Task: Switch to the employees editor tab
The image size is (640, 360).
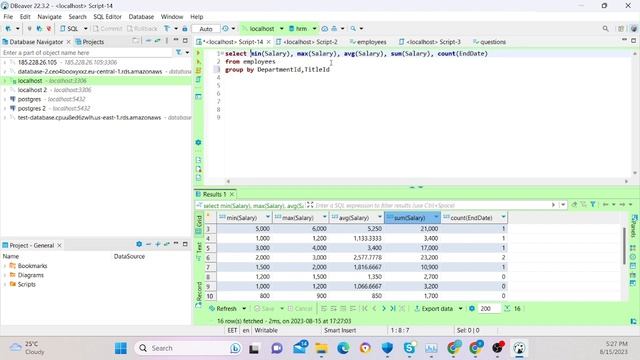Action: [368, 42]
